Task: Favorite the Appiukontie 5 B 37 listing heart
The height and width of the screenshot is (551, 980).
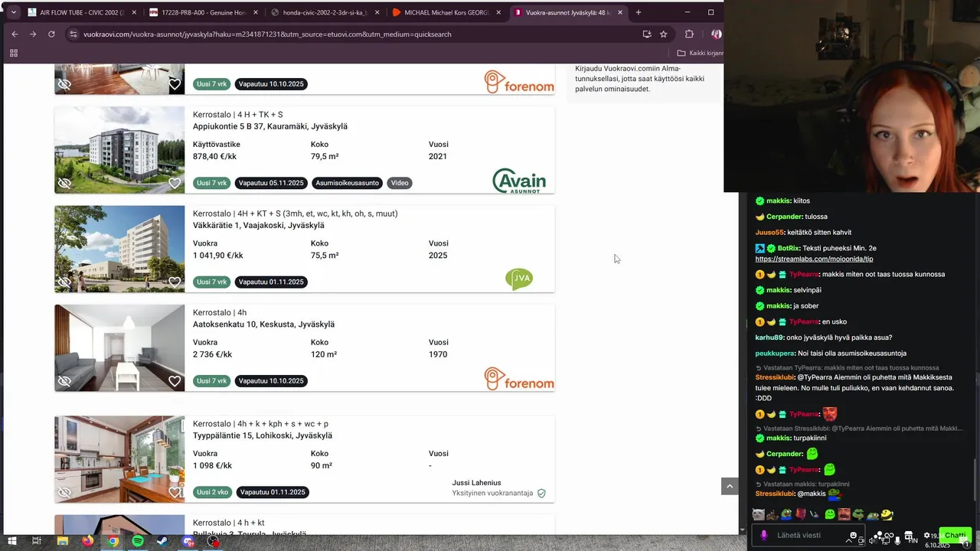Action: [x=175, y=184]
